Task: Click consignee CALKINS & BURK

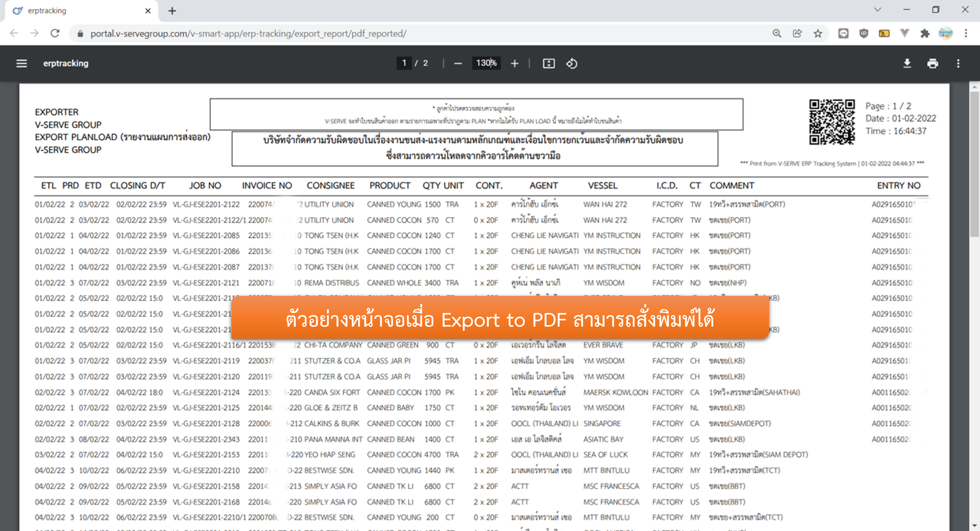Action: pos(332,423)
